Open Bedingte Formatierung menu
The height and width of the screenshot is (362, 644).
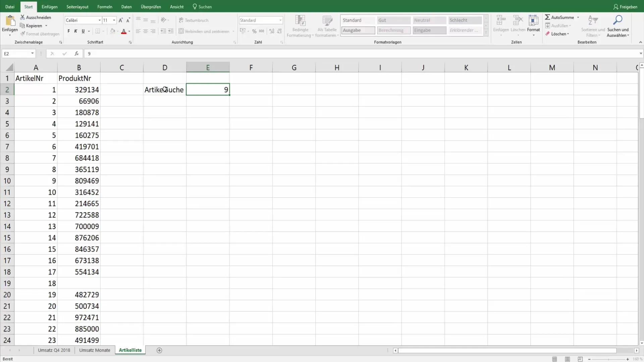click(300, 26)
